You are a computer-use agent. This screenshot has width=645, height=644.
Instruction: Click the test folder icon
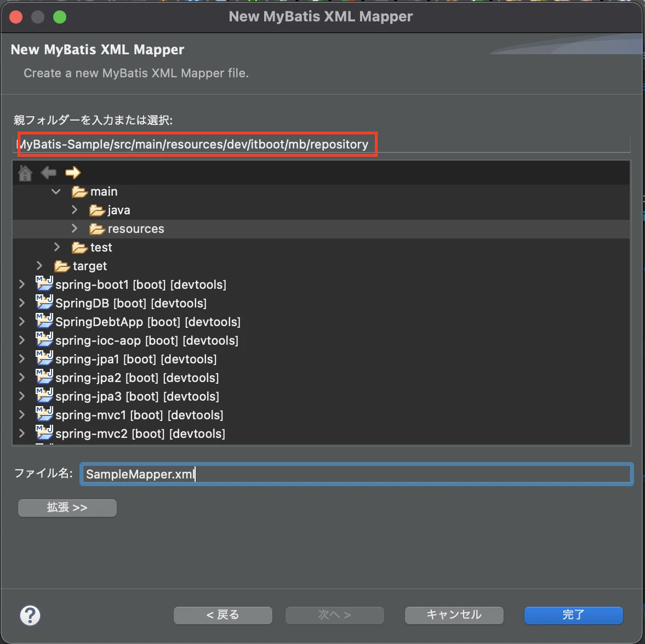[x=79, y=247]
